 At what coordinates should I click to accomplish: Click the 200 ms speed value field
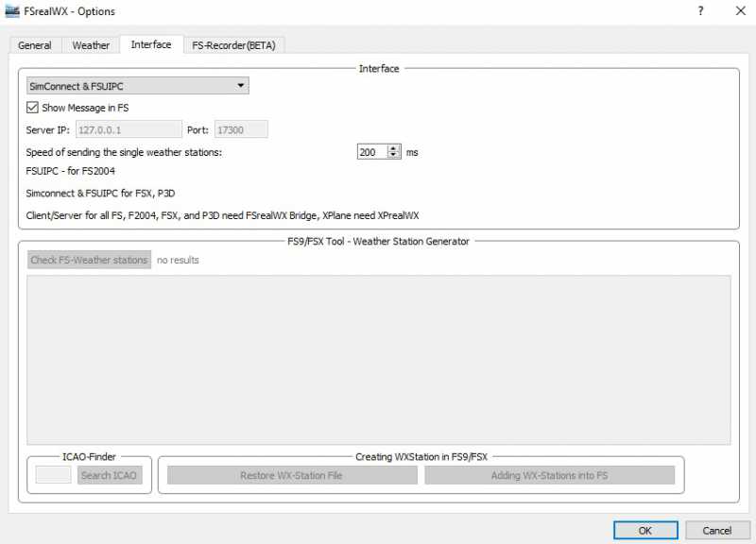click(x=372, y=152)
